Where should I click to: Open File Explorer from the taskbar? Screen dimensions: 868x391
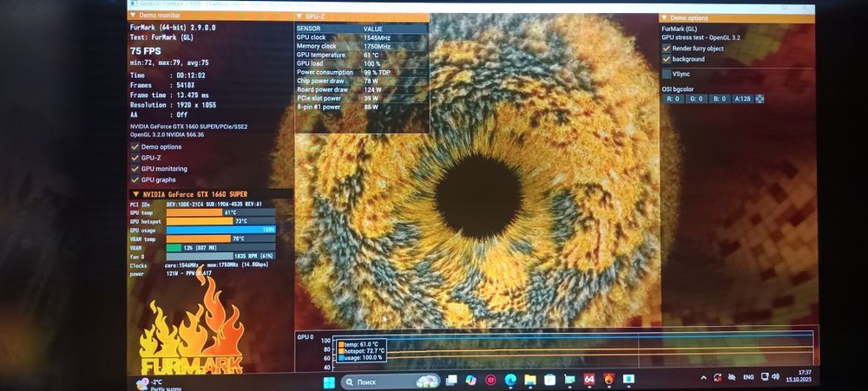[530, 381]
